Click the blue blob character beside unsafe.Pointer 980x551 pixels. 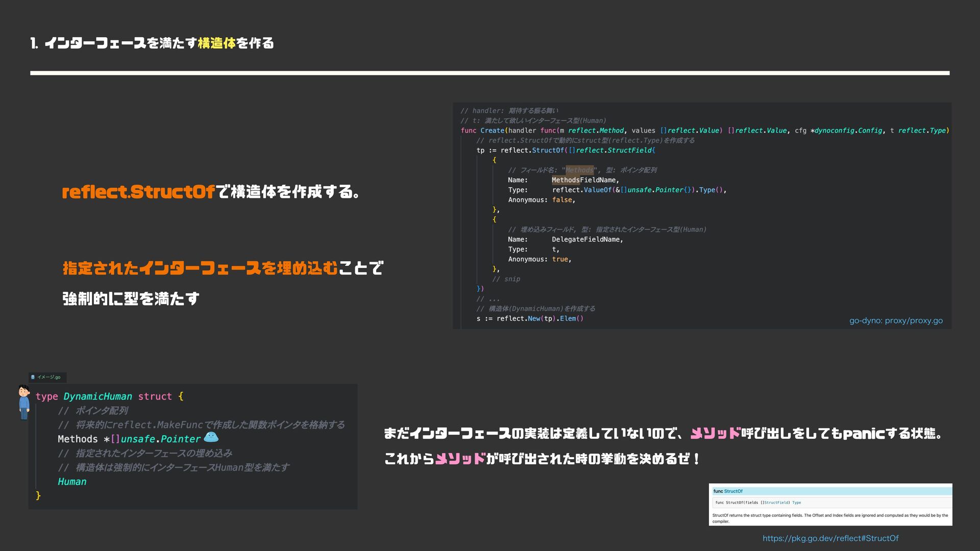click(211, 437)
